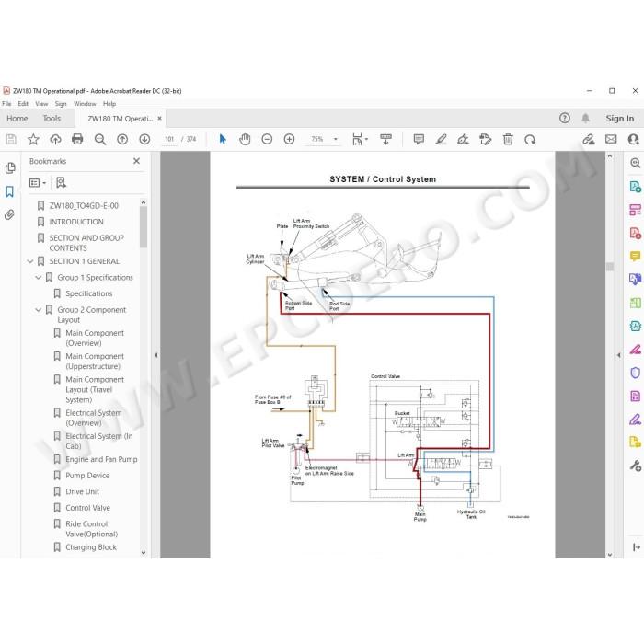The width and height of the screenshot is (644, 644).
Task: Toggle the Bookmarks side panel
Action: click(x=9, y=191)
